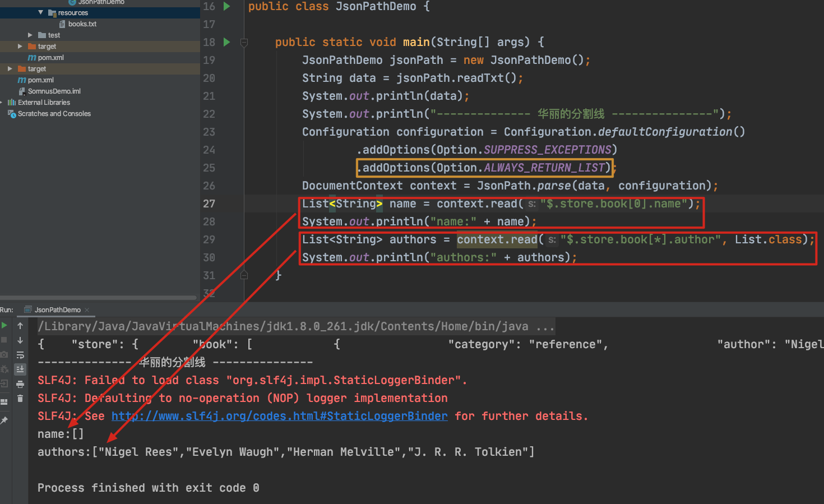Screen dimensions: 824x504
Task: Open the module pom.xml under target
Action: tap(51, 57)
